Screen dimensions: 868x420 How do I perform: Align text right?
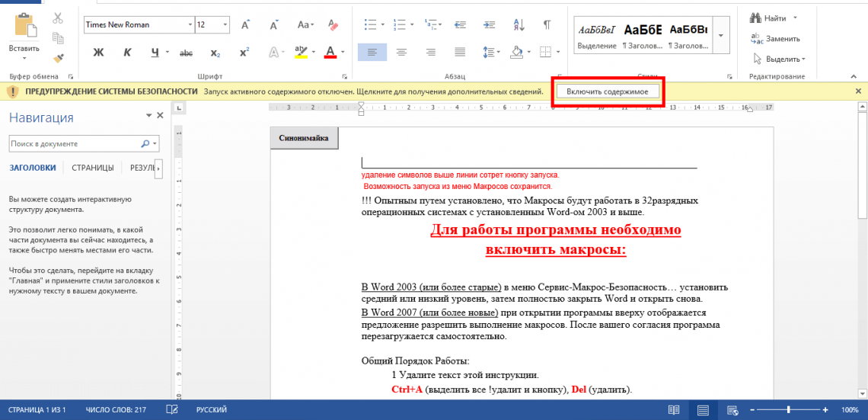coord(431,52)
